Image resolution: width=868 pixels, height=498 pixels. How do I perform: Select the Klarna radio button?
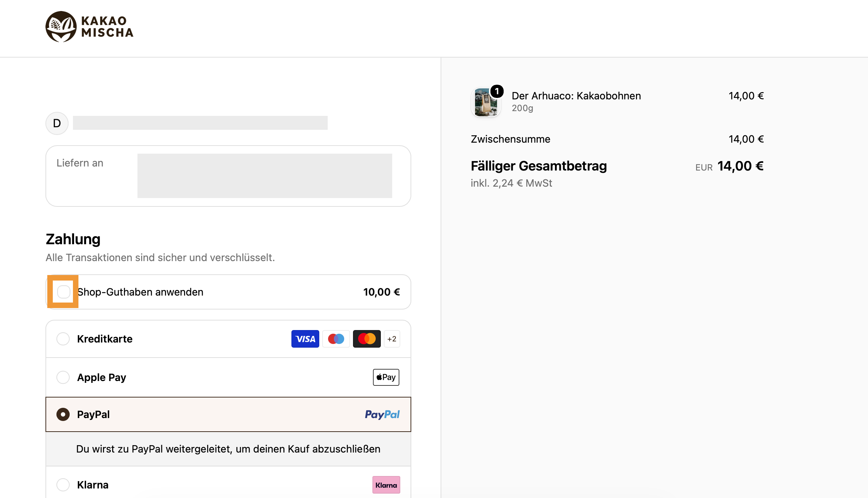[63, 485]
